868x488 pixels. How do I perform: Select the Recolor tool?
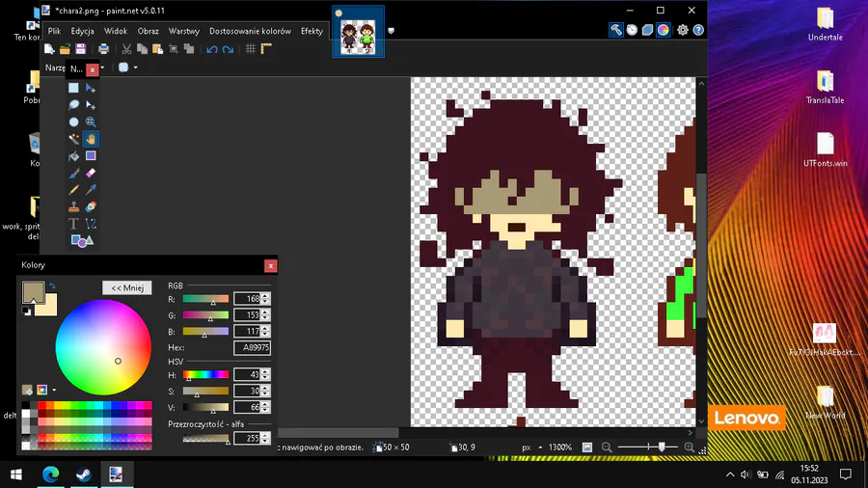click(x=91, y=207)
